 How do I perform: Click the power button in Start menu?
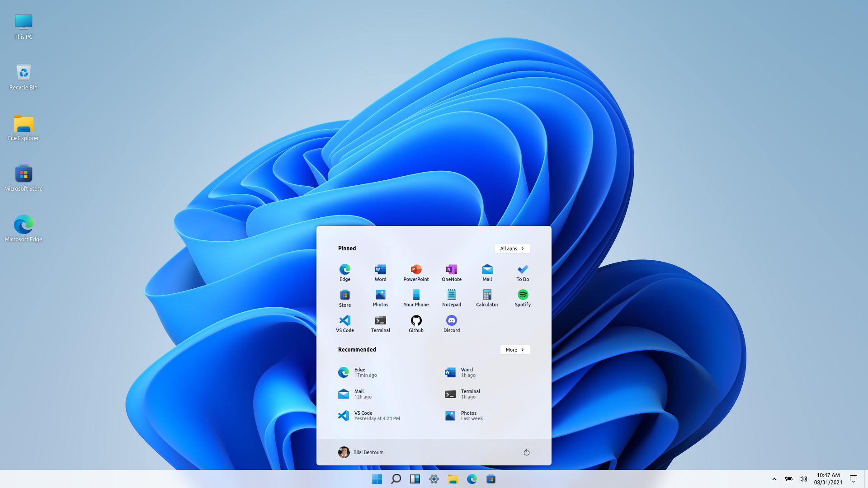click(x=526, y=452)
